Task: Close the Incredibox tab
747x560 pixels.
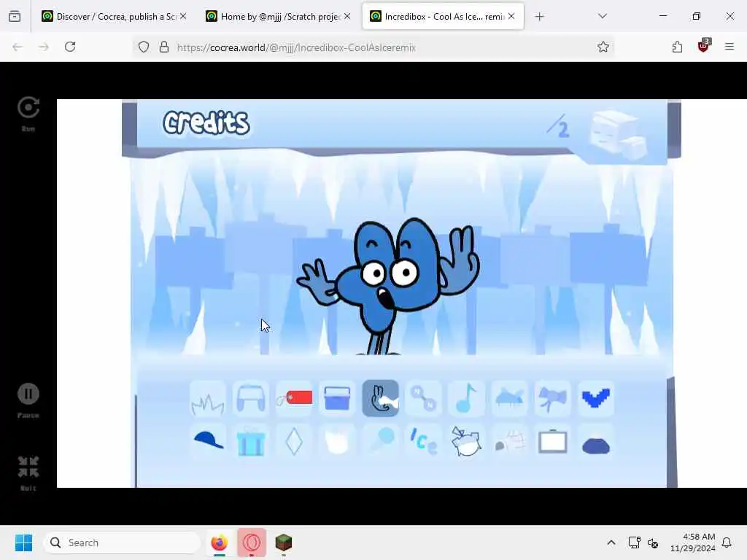Action: tap(511, 16)
